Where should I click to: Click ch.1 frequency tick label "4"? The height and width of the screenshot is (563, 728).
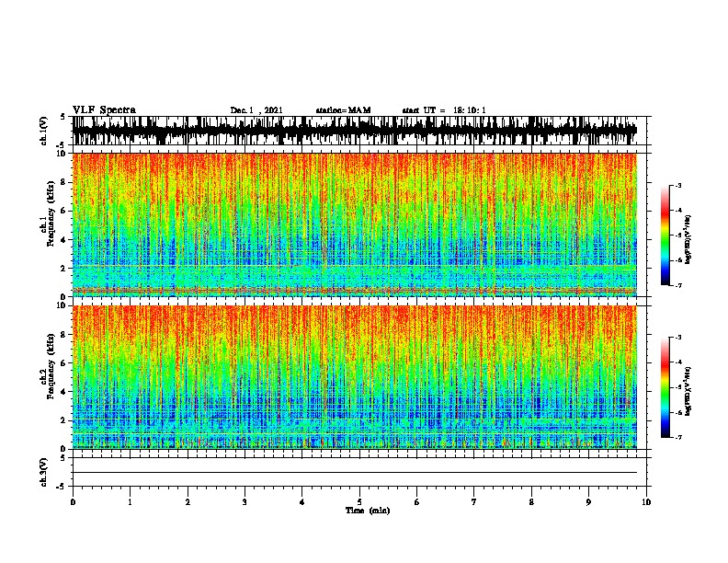[64, 240]
